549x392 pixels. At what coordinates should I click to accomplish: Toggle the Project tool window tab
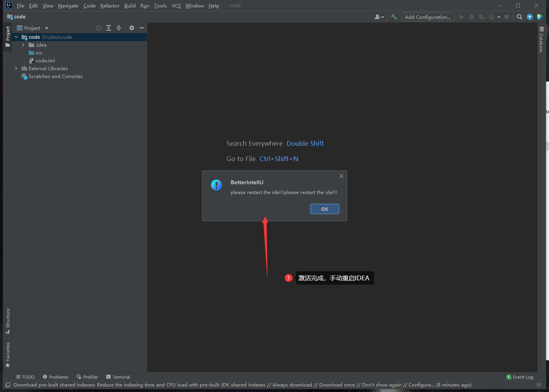pos(7,36)
